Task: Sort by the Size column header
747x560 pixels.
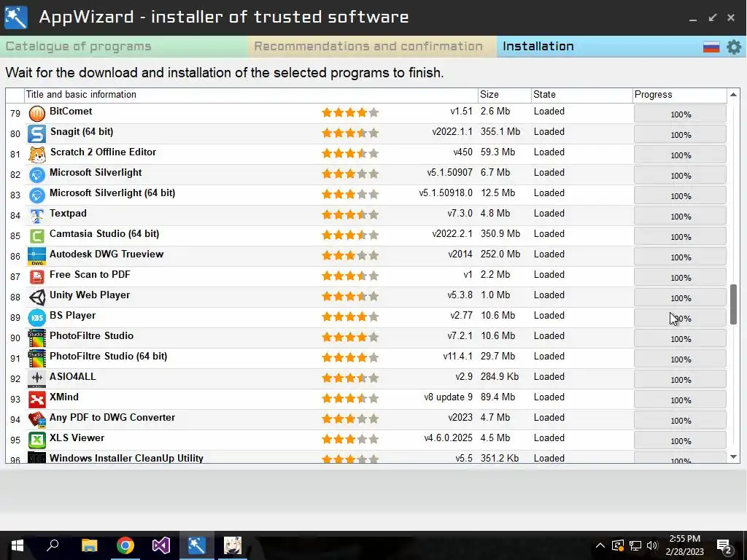Action: coord(505,95)
